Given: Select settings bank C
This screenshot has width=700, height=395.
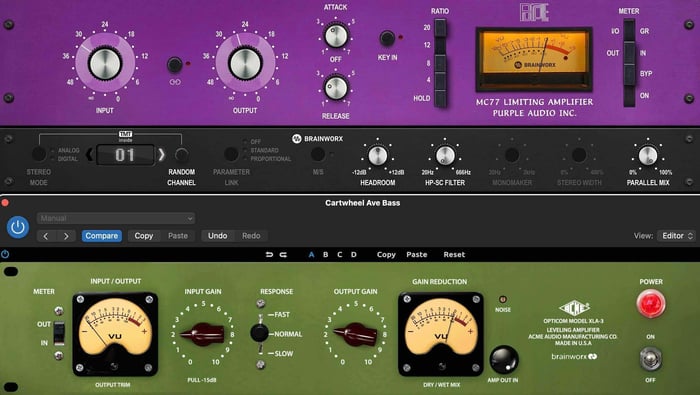Looking at the screenshot, I should pos(339,254).
